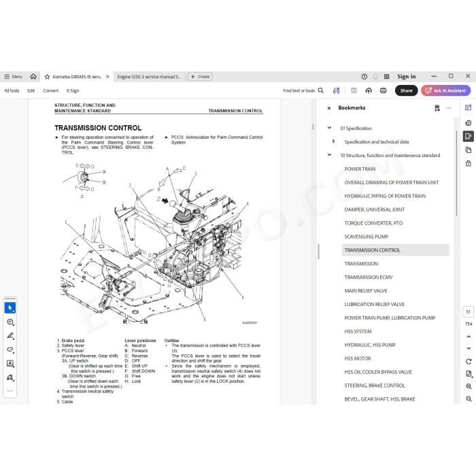Open STEERING, BRAKE CONTROL bookmark
Screen dimensions: 476x476
pyautogui.click(x=375, y=386)
